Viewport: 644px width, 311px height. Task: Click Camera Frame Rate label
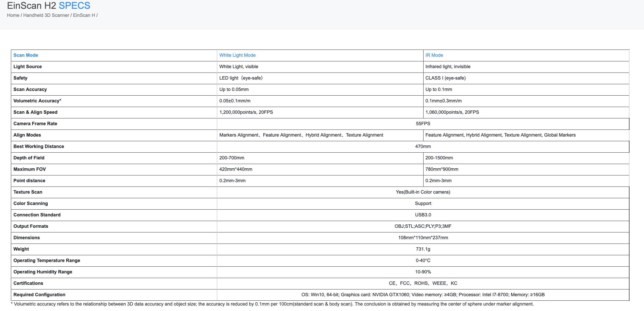(35, 124)
